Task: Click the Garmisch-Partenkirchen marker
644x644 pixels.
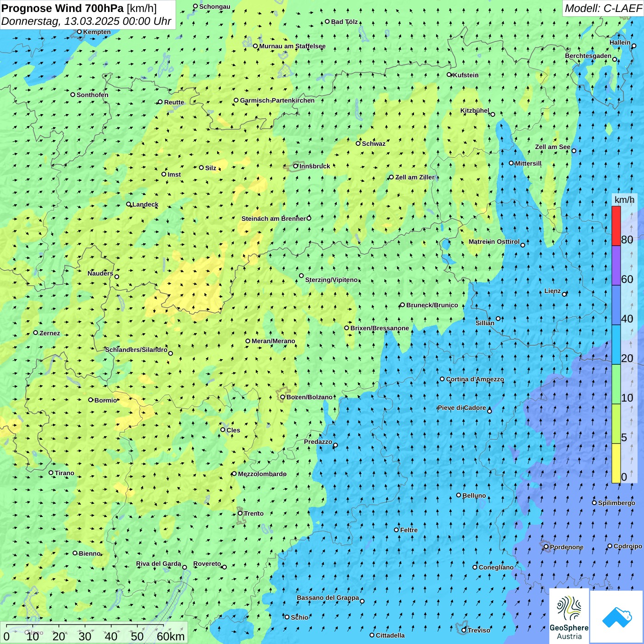Action: coord(236,100)
